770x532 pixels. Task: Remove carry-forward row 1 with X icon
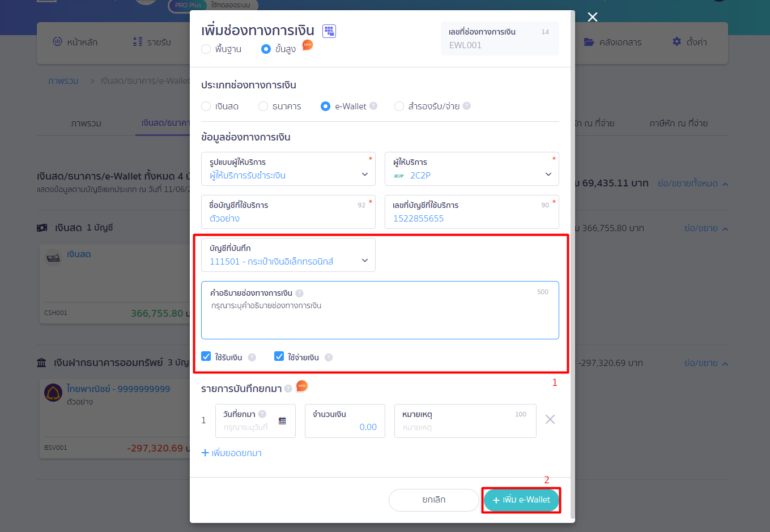550,419
